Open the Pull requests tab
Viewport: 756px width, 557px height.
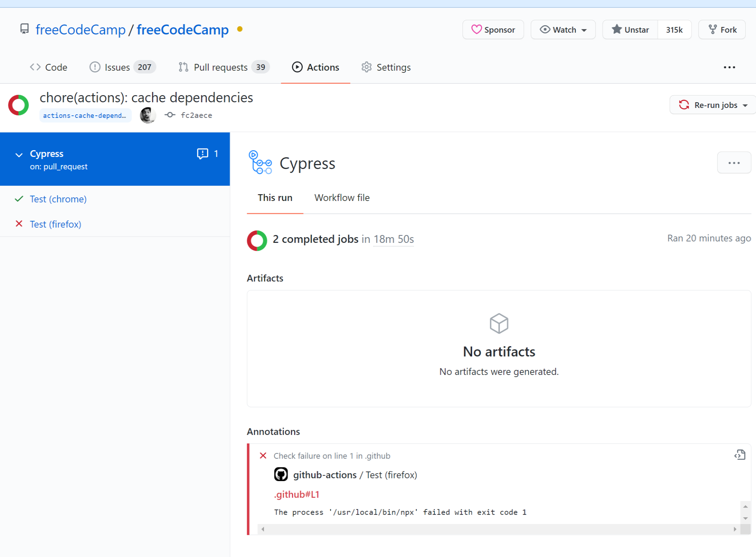221,67
